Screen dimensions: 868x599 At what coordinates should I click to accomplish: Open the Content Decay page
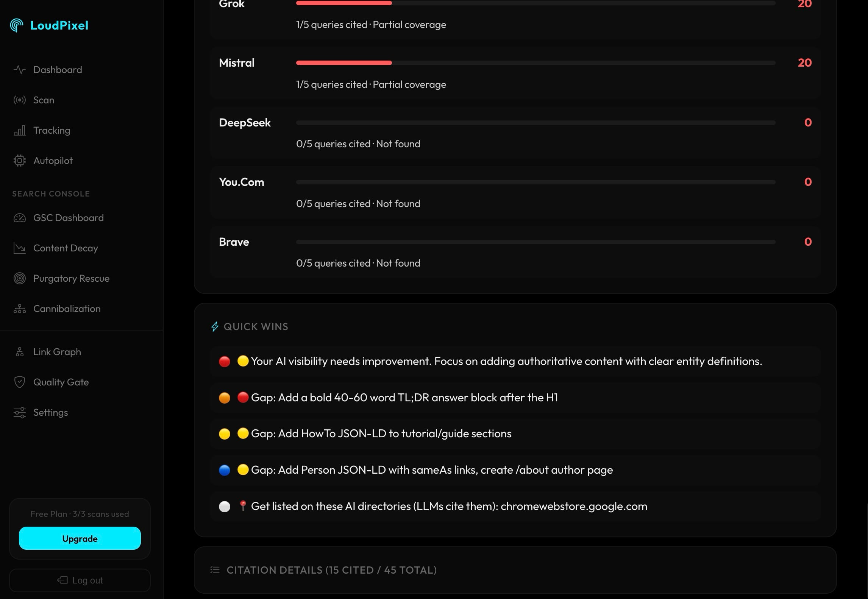tap(66, 248)
